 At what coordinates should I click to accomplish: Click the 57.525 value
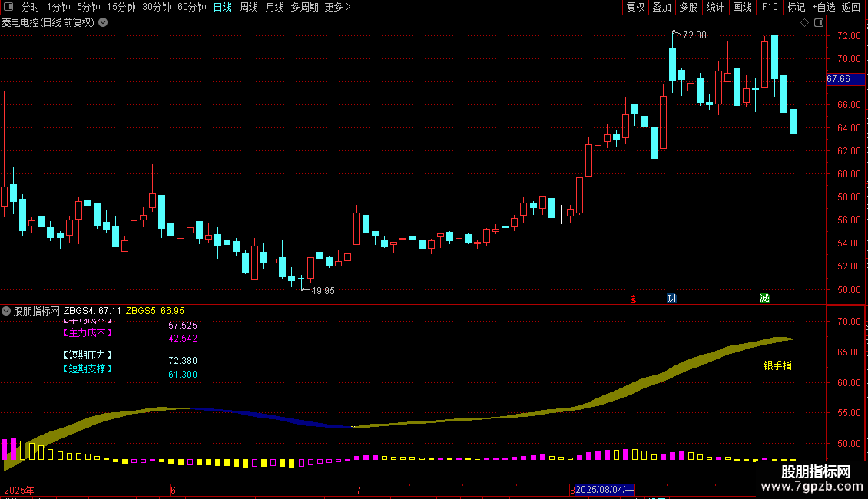tap(183, 326)
